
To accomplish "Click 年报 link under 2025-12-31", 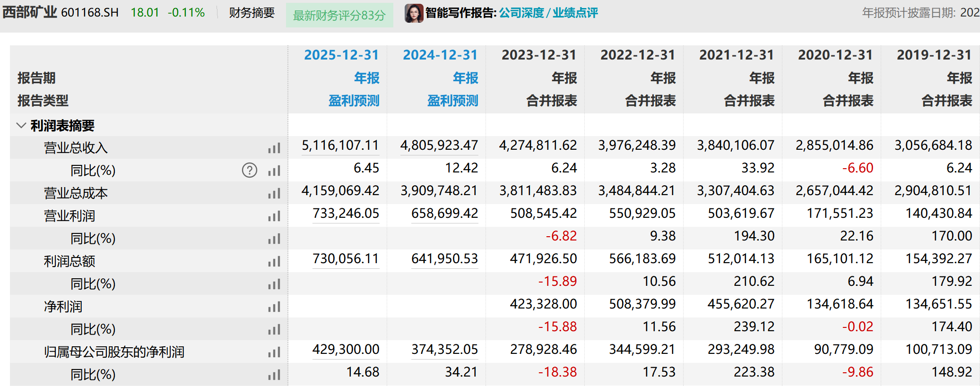I will 367,78.
